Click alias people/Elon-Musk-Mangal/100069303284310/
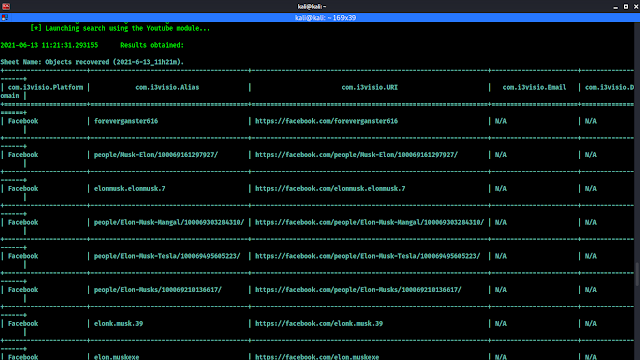 pos(169,222)
